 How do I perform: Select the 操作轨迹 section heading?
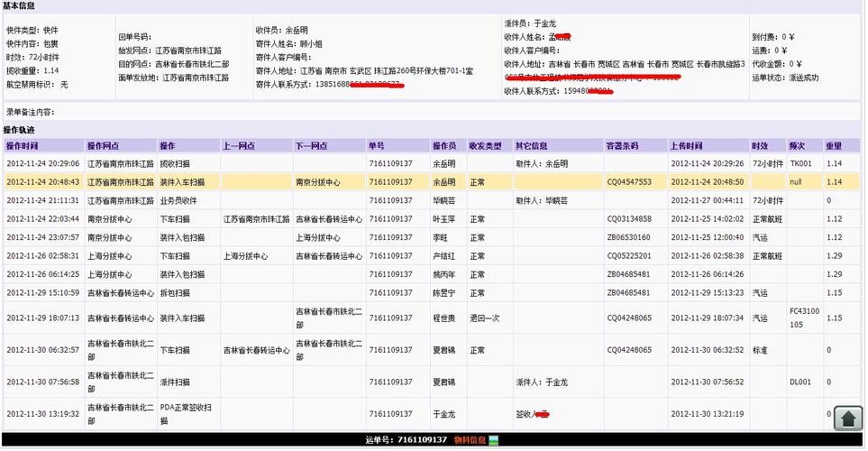click(19, 130)
